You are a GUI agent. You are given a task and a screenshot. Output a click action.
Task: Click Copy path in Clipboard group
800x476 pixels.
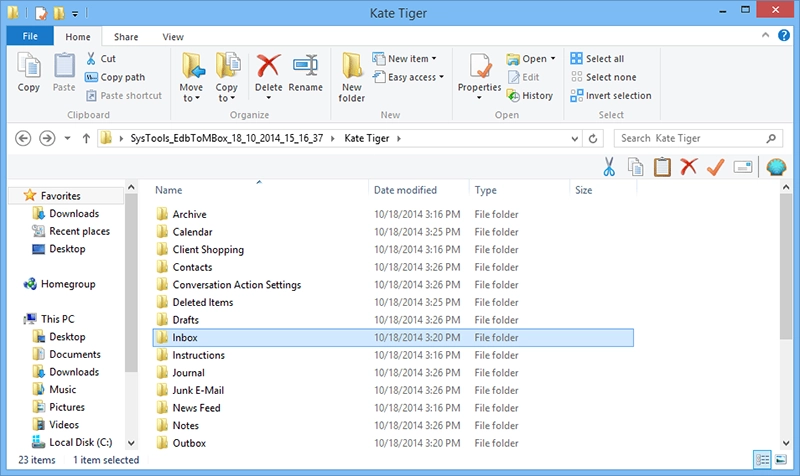tap(115, 77)
